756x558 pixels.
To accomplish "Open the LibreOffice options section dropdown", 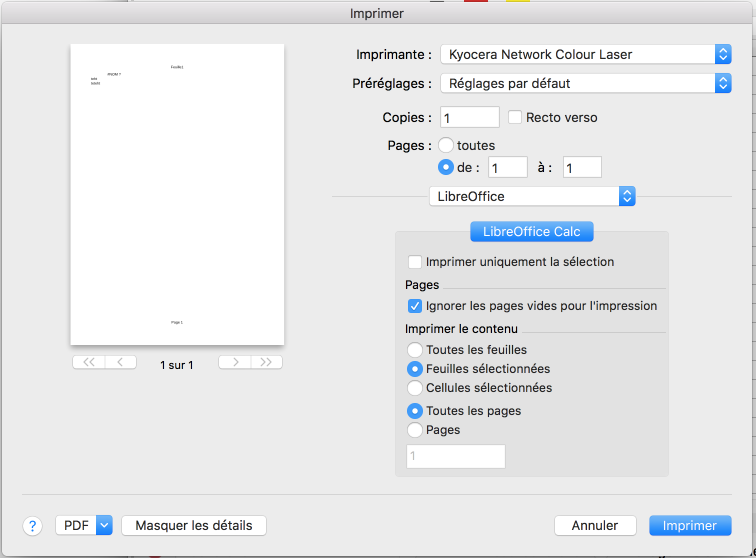I will point(532,196).
